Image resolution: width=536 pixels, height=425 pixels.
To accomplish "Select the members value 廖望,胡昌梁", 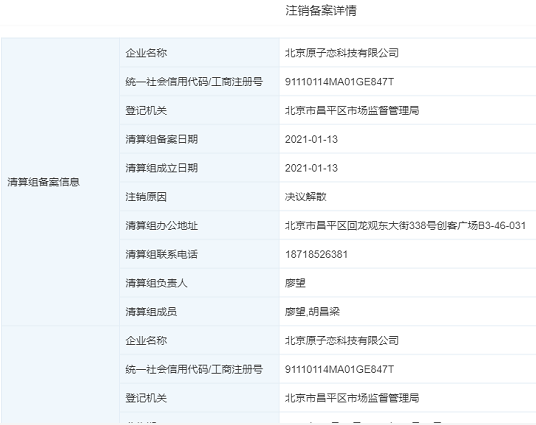I will pos(312,311).
